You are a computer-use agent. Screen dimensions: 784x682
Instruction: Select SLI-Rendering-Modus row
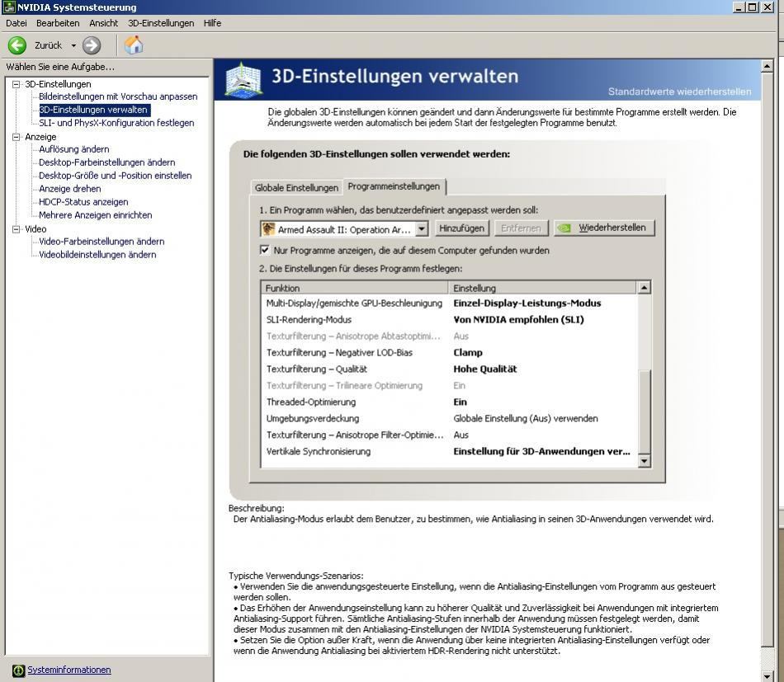[x=449, y=320]
